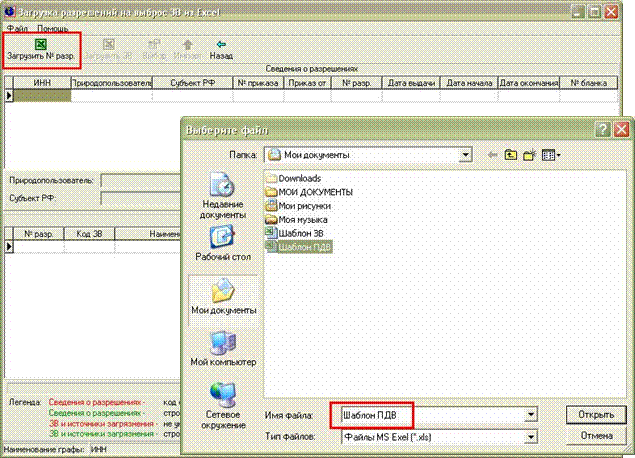Image resolution: width=635 pixels, height=458 pixels.
Task: Click the 'Загрузить № разр.' Excel toolbar icon
Action: [x=40, y=49]
